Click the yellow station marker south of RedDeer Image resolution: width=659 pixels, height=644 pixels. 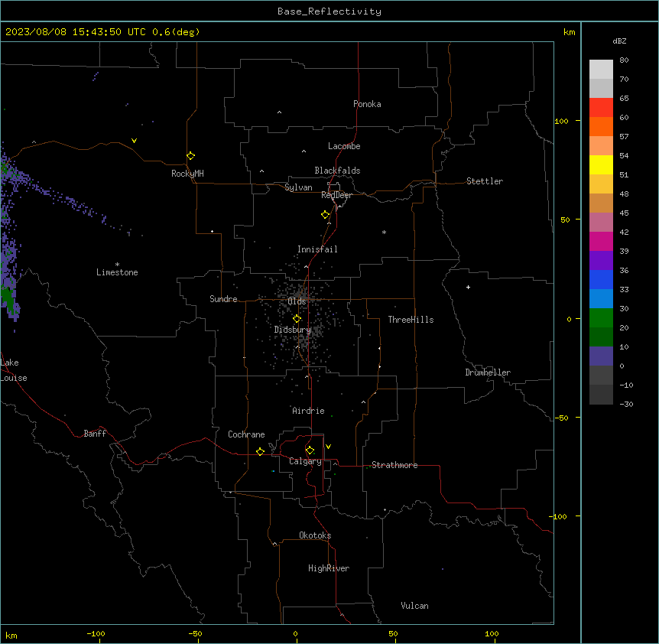[x=326, y=215]
